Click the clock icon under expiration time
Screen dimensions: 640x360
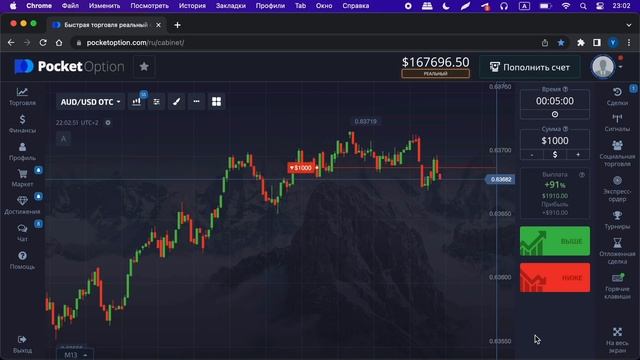click(x=555, y=114)
